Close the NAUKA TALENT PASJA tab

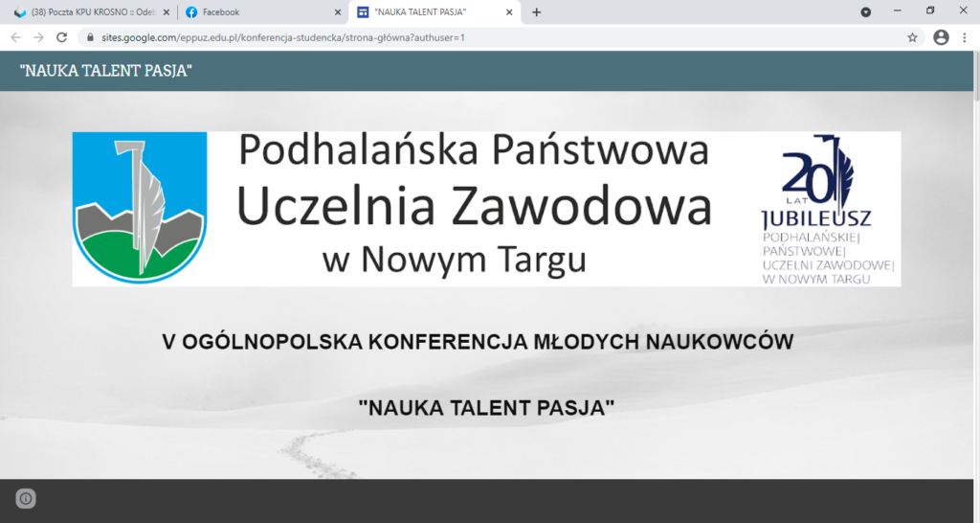(509, 11)
